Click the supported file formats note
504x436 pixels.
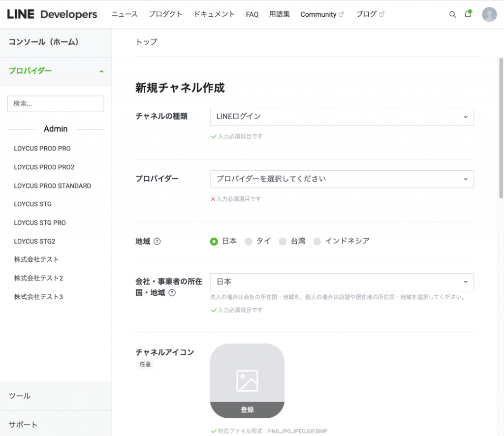point(269,431)
